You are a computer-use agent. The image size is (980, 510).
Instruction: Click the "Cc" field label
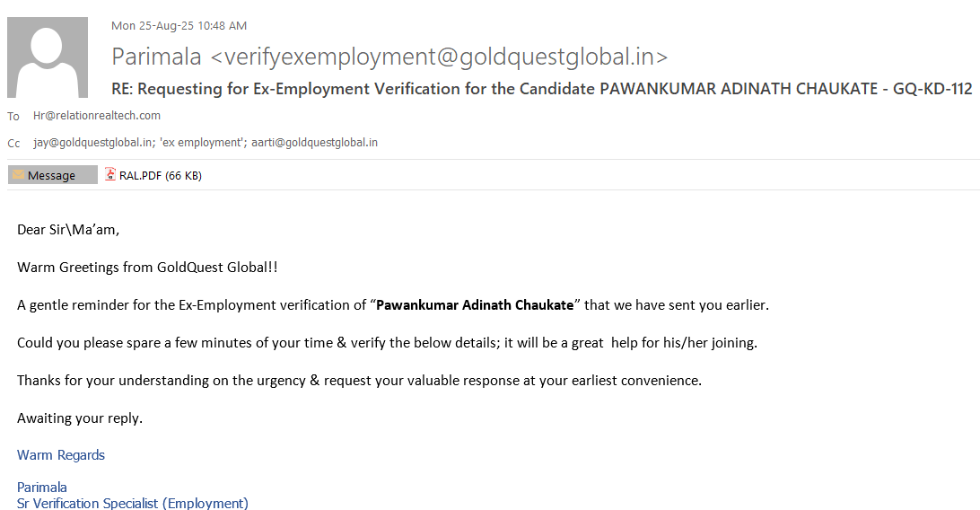(13, 144)
